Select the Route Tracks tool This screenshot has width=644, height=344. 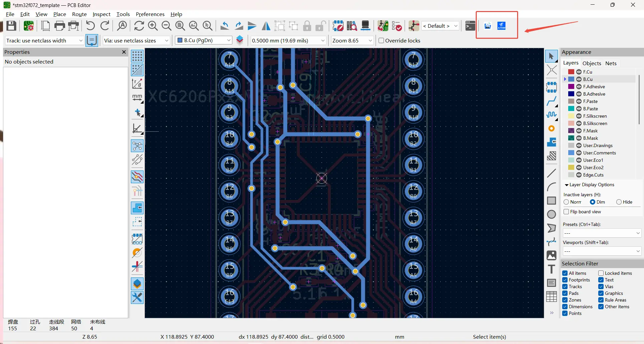(x=552, y=101)
